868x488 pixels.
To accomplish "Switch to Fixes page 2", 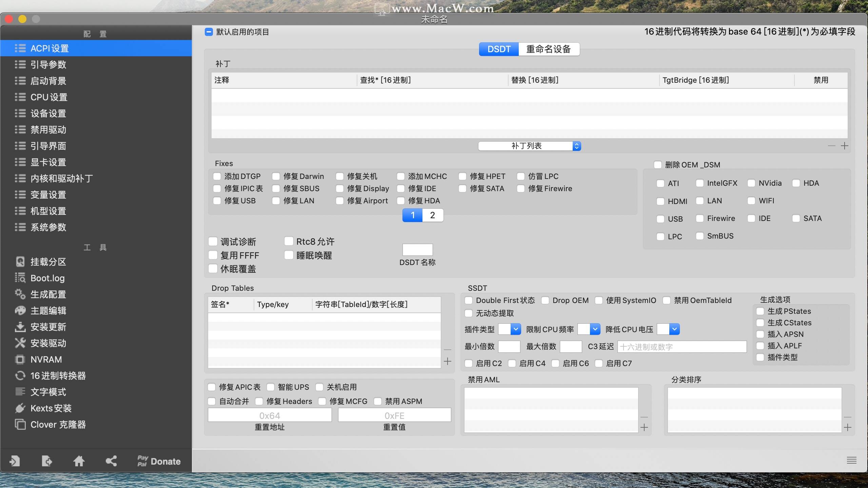I will pyautogui.click(x=433, y=215).
